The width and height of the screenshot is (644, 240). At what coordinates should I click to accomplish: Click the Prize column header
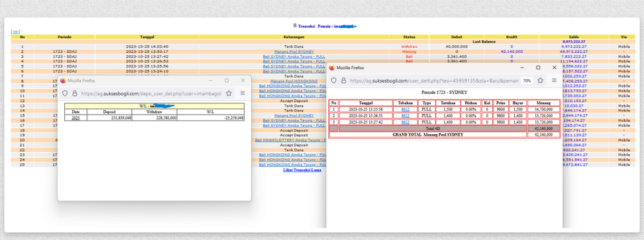click(x=500, y=103)
